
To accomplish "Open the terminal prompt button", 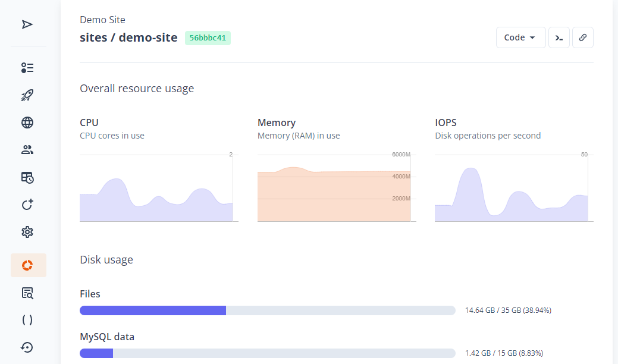I will point(559,37).
